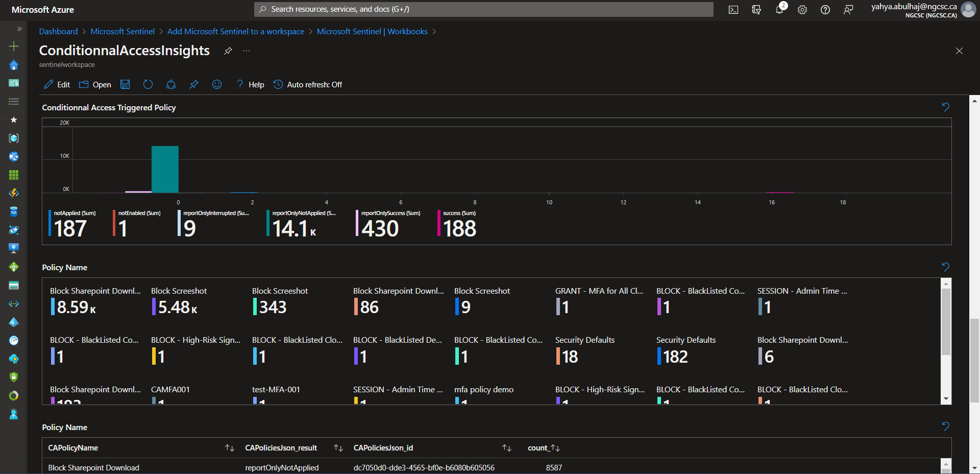Click Create a resource plus icon
Screen dimensions: 980x474
(x=14, y=46)
